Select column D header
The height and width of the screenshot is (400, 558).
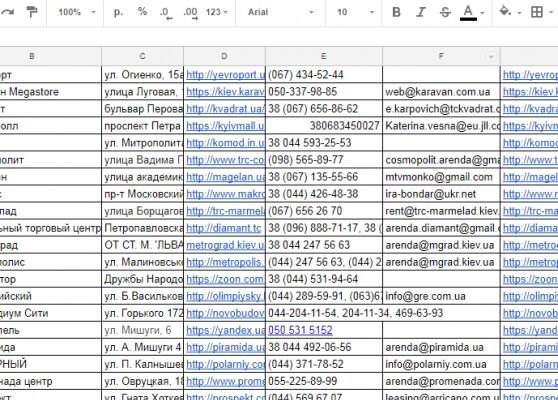224,56
